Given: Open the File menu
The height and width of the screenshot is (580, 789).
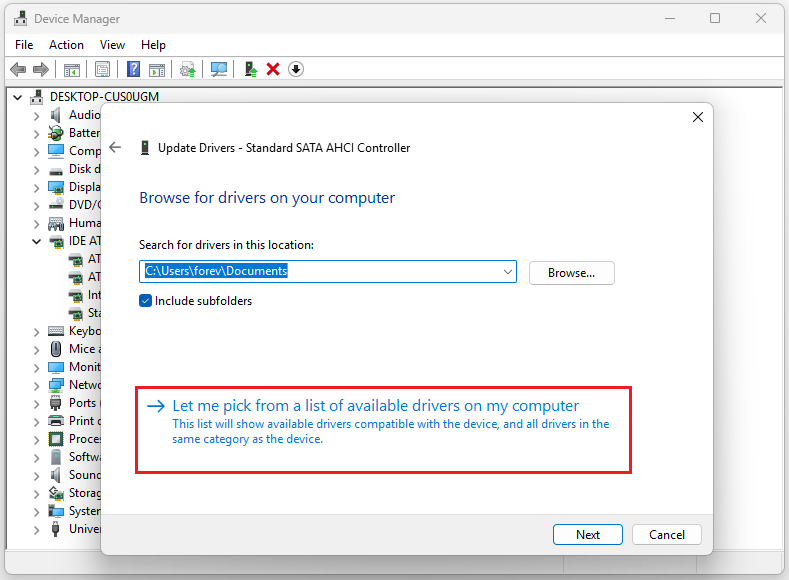Looking at the screenshot, I should 24,45.
